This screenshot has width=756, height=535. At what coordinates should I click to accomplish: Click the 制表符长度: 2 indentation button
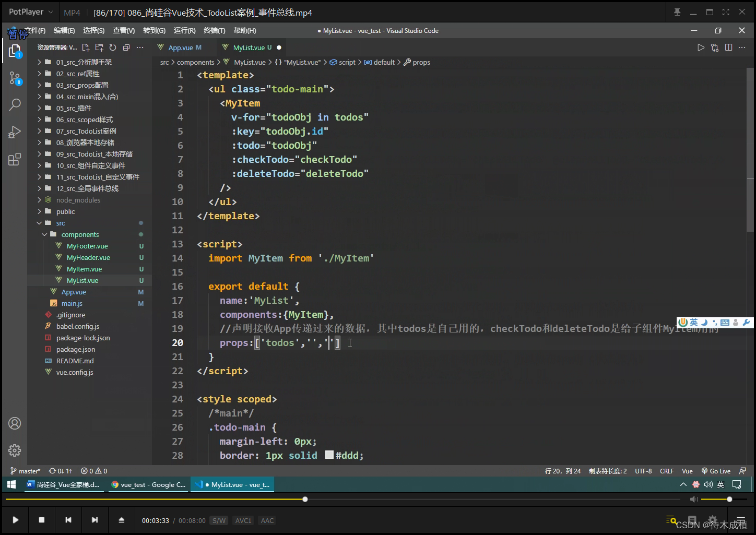click(x=608, y=471)
